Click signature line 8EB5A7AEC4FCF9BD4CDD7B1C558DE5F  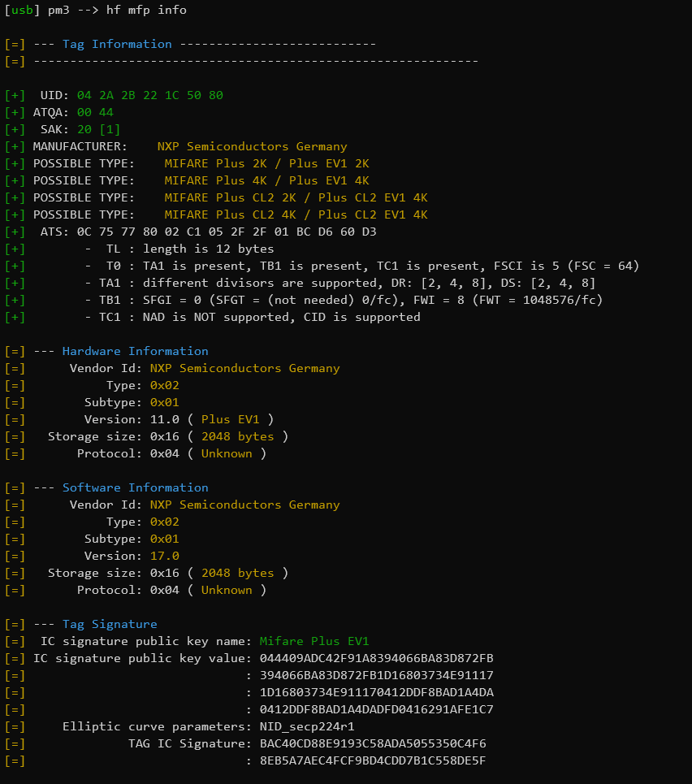tap(373, 760)
